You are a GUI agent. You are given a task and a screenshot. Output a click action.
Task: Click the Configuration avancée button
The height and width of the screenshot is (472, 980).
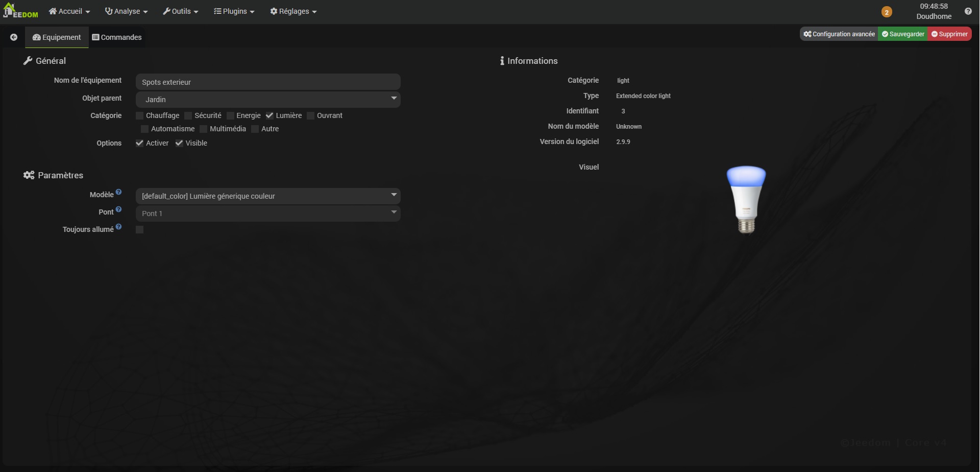coord(839,34)
